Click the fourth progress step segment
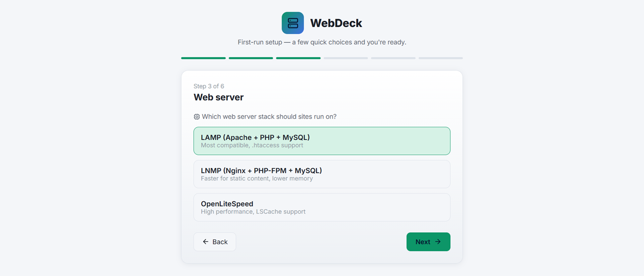 (346, 58)
